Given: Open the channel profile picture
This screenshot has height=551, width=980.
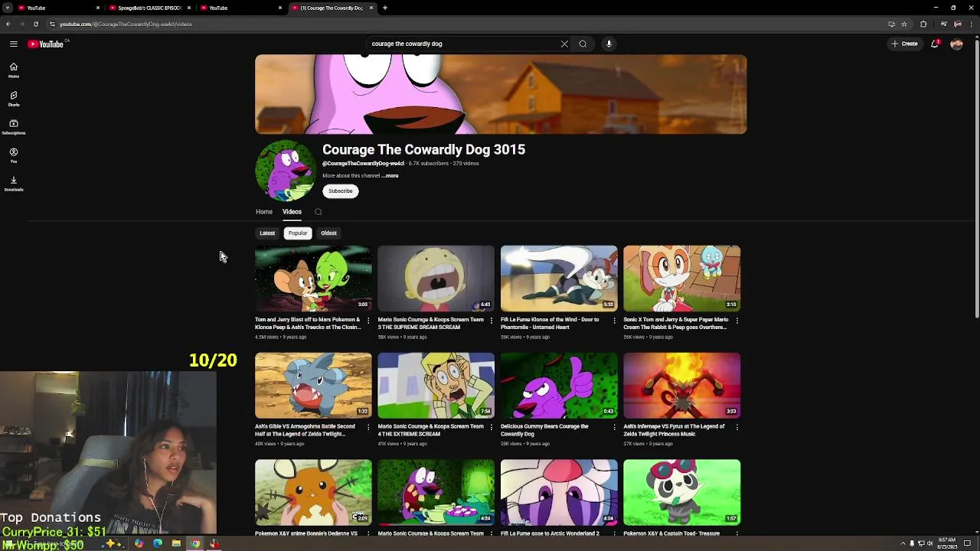Looking at the screenshot, I should point(285,171).
